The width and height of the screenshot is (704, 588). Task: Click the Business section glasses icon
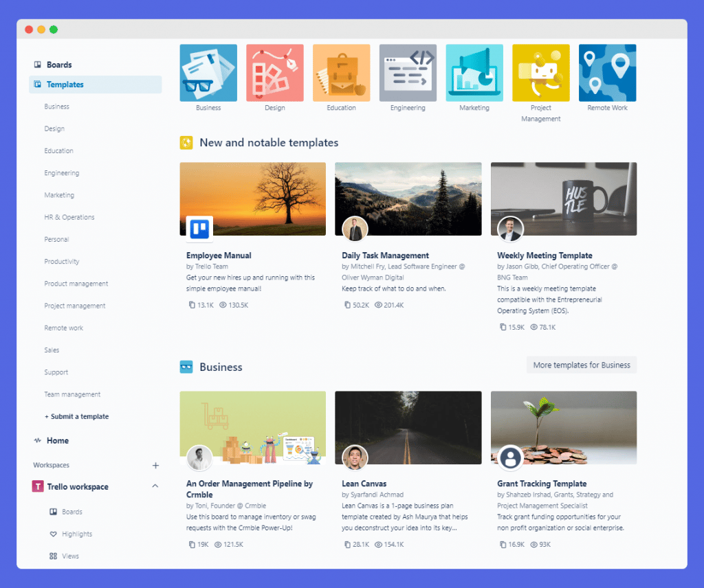[x=186, y=367]
